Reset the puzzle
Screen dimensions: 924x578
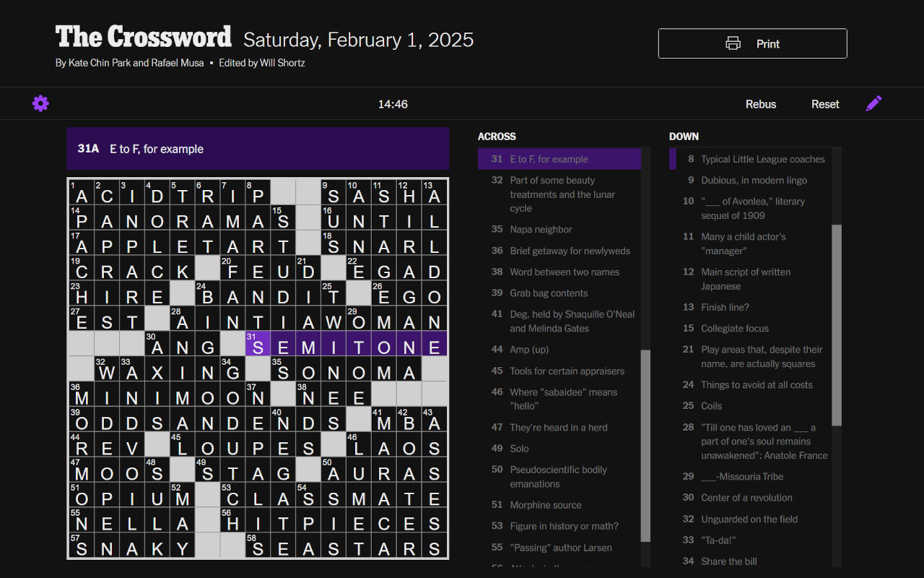coord(825,104)
